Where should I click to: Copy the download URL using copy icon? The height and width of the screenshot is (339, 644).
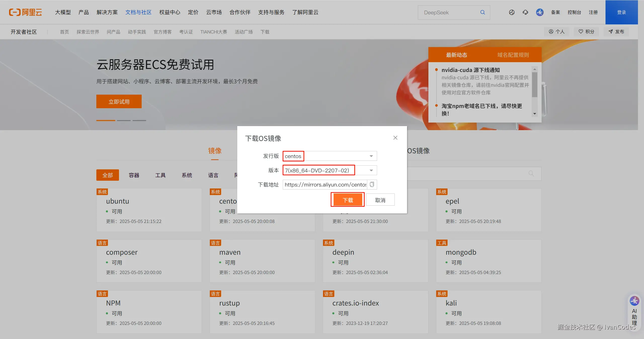pos(372,184)
